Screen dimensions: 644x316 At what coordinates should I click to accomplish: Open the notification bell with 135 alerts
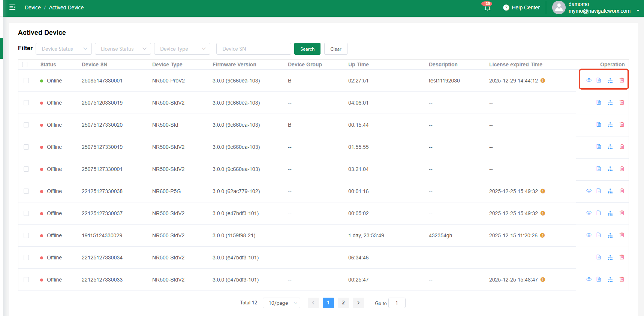click(487, 8)
